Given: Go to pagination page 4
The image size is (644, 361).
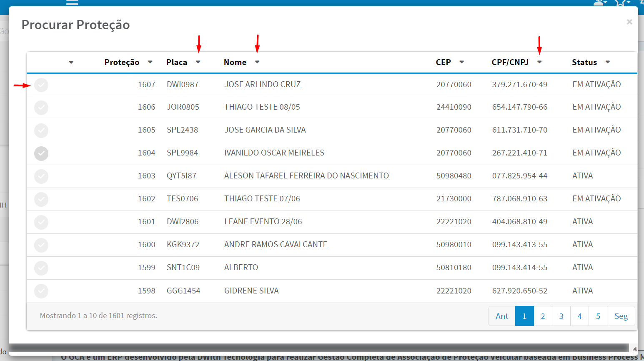Looking at the screenshot, I should 579,316.
